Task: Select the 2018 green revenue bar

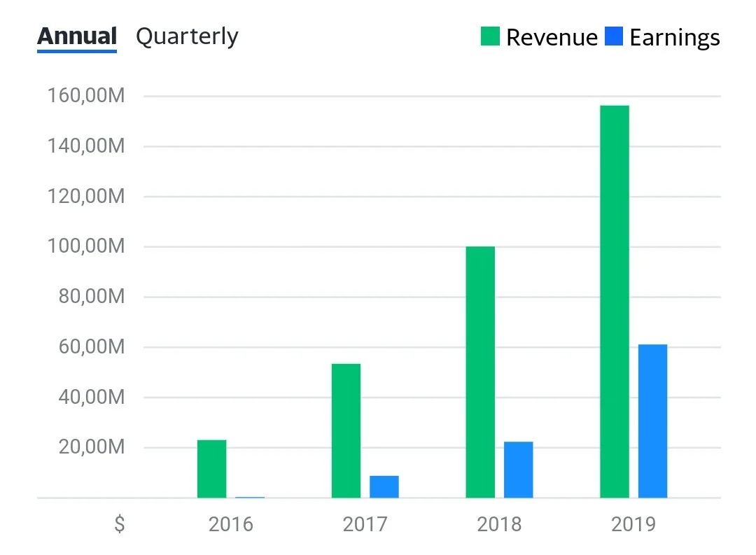Action: click(480, 372)
